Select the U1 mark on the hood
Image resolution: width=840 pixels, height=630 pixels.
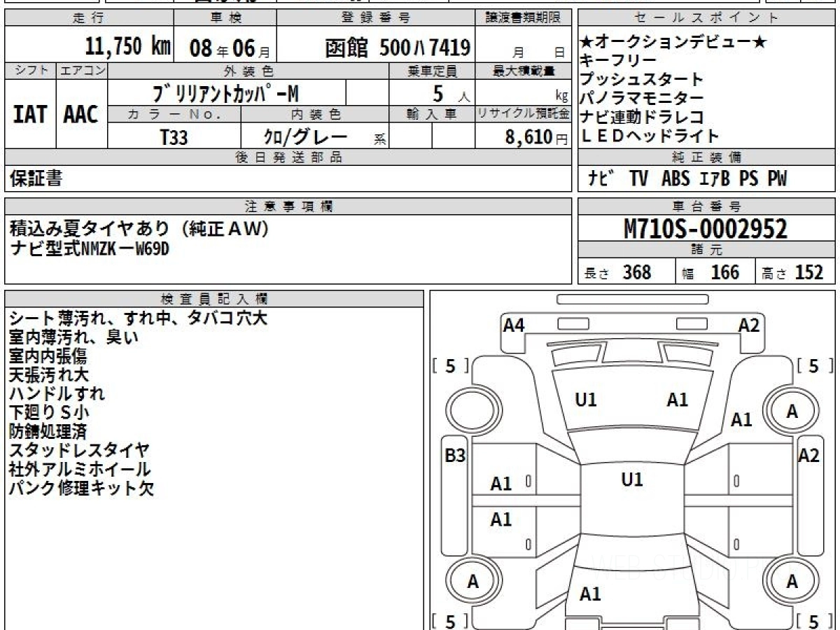point(585,400)
